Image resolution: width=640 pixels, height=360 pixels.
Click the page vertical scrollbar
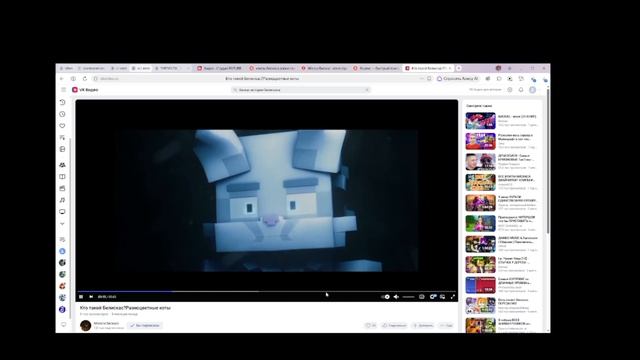(x=548, y=161)
